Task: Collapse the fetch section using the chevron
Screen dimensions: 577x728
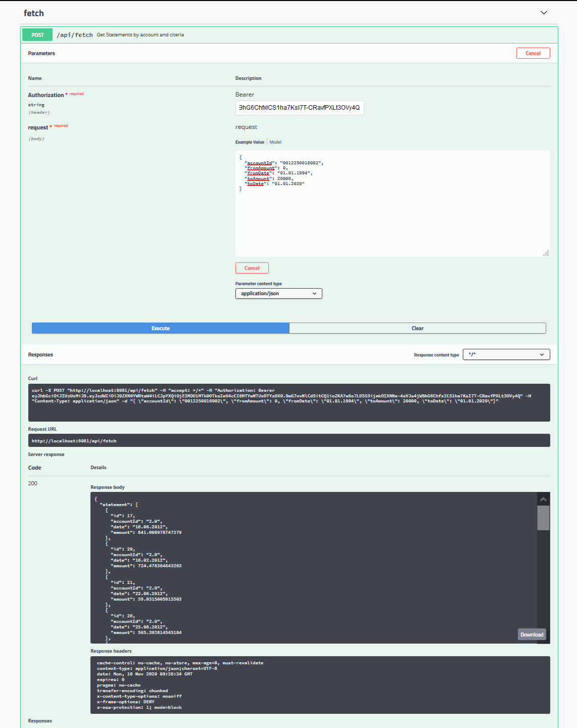Action: (544, 13)
